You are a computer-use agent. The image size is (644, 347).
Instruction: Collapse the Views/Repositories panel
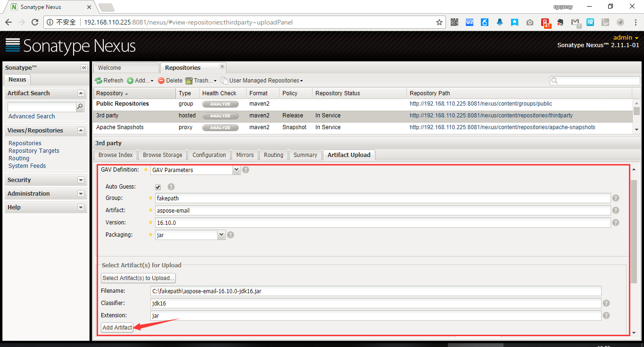pos(81,131)
